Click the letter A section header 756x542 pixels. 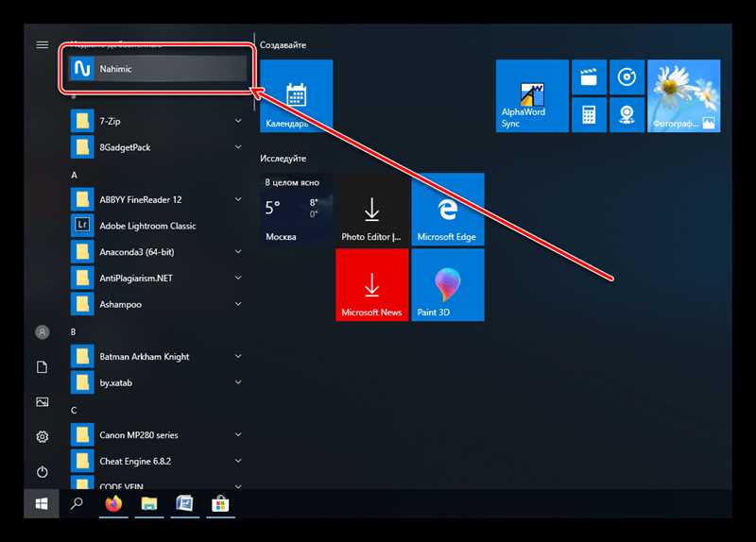(75, 175)
